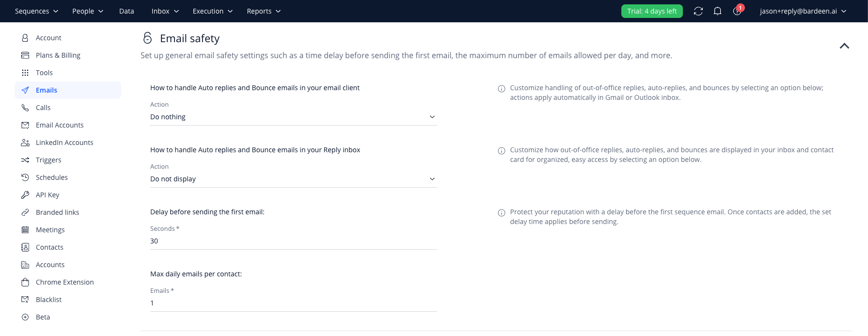Open the Sequences menu
The width and height of the screenshot is (868, 336).
(36, 11)
